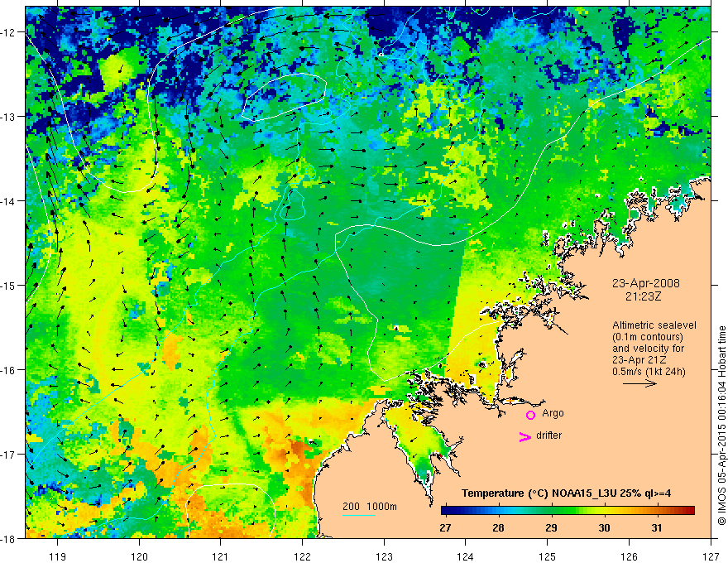This screenshot has width=728, height=563.
Task: Click the colorbar tick label '27'
Action: [x=445, y=528]
